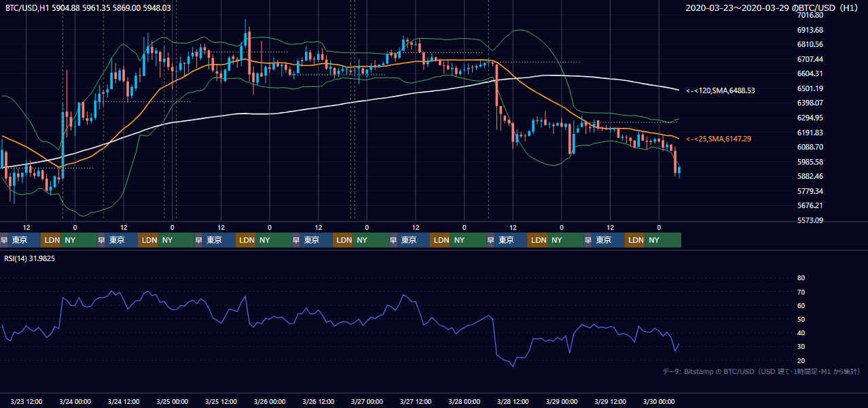Click the RSI scale value 60
The height and width of the screenshot is (408, 868).
[801, 305]
